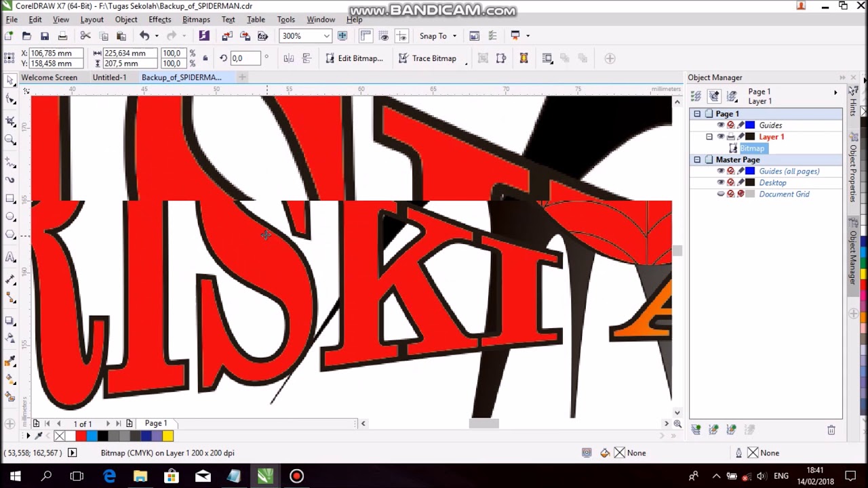Click New Layer icon at Object Manager bottom

coord(696,430)
